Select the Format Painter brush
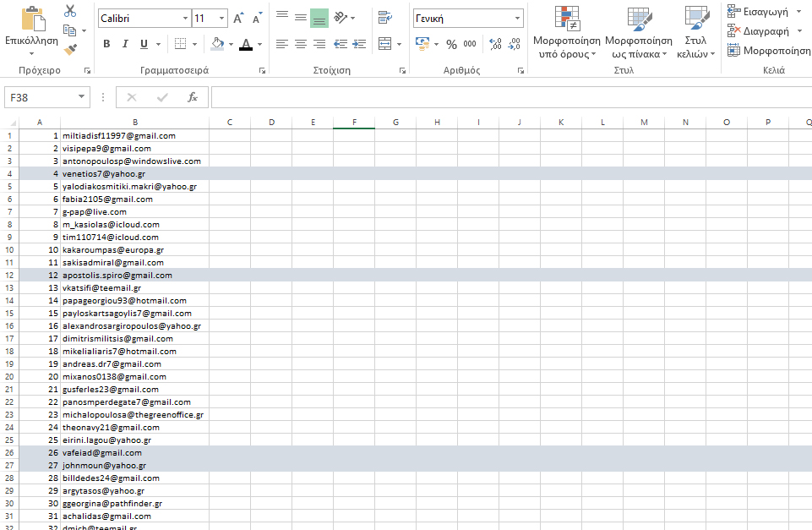Screen dimensions: 812x530 (x=70, y=50)
